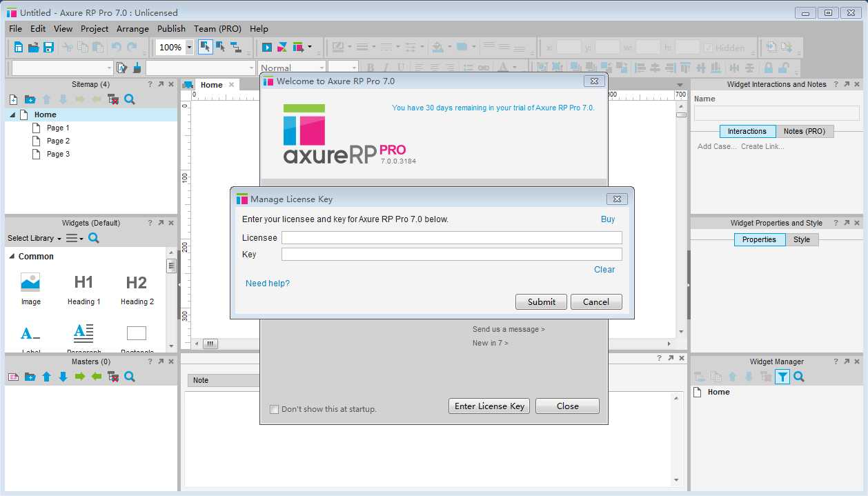Open the publish options dropdown arrow

pos(309,48)
